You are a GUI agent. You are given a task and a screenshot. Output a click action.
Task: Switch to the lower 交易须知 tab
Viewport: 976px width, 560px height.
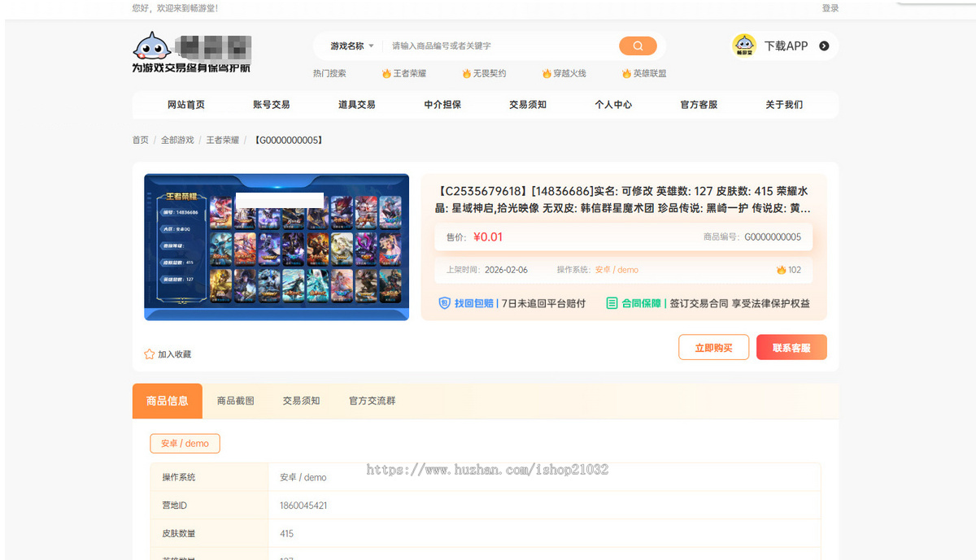pyautogui.click(x=302, y=401)
